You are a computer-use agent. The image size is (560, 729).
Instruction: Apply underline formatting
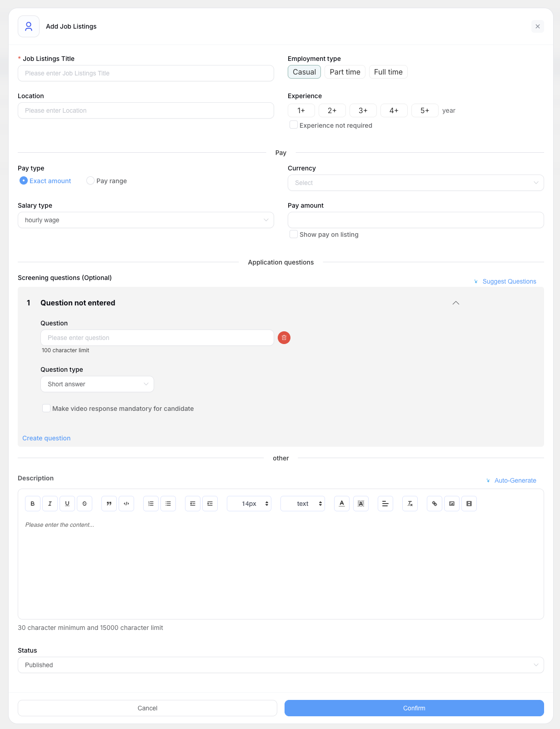pos(67,504)
